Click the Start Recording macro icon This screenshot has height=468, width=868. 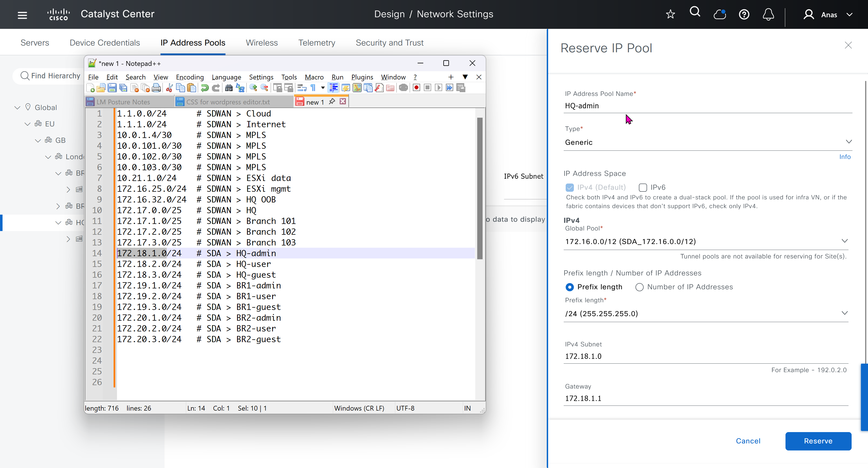[x=416, y=88]
